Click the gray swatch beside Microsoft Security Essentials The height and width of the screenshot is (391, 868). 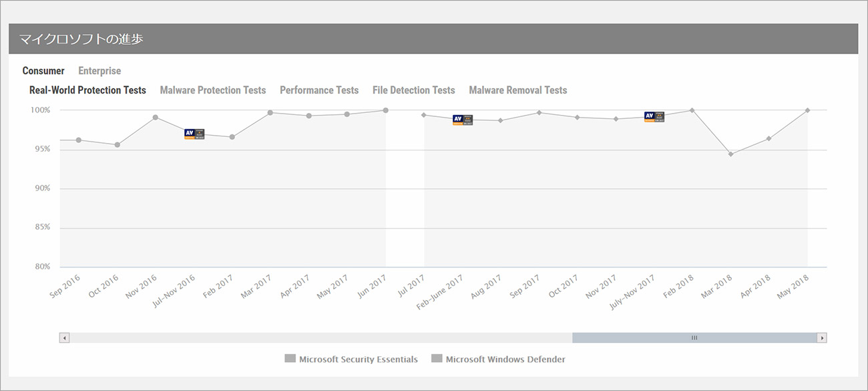(x=290, y=359)
